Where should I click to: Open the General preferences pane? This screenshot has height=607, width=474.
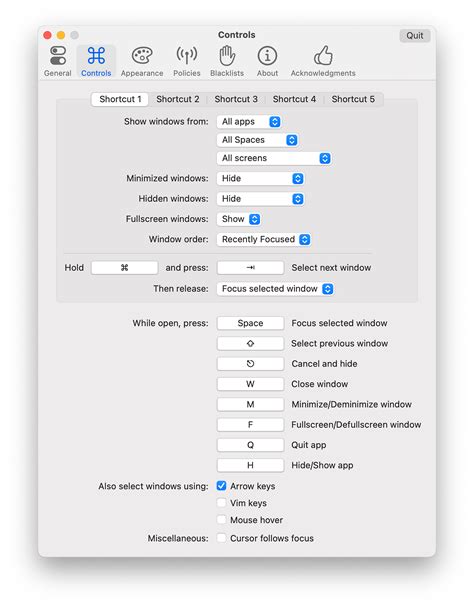click(57, 62)
